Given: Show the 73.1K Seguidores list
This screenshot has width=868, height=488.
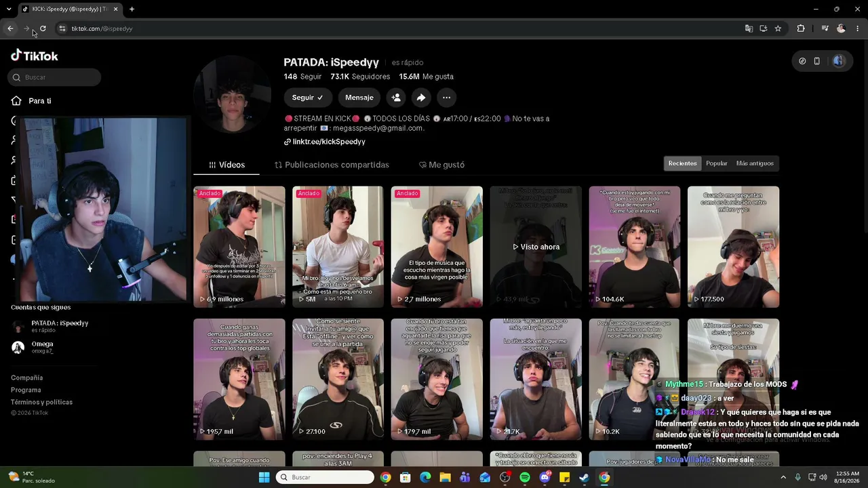Looking at the screenshot, I should pyautogui.click(x=360, y=77).
